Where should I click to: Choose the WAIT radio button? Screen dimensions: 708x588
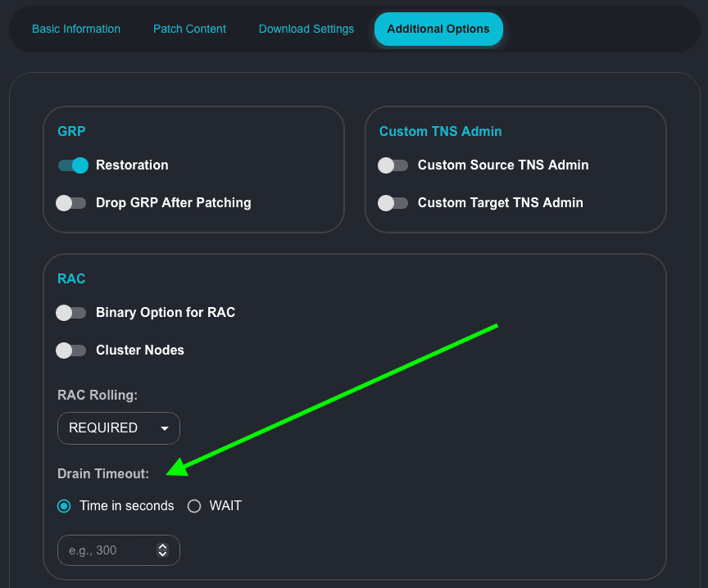point(194,506)
